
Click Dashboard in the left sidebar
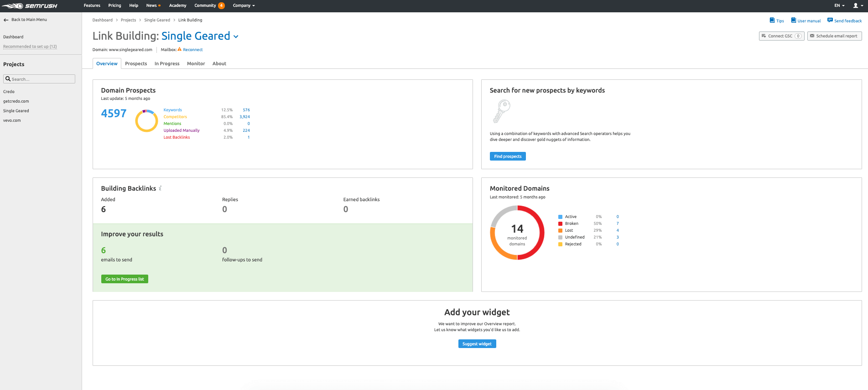point(13,37)
